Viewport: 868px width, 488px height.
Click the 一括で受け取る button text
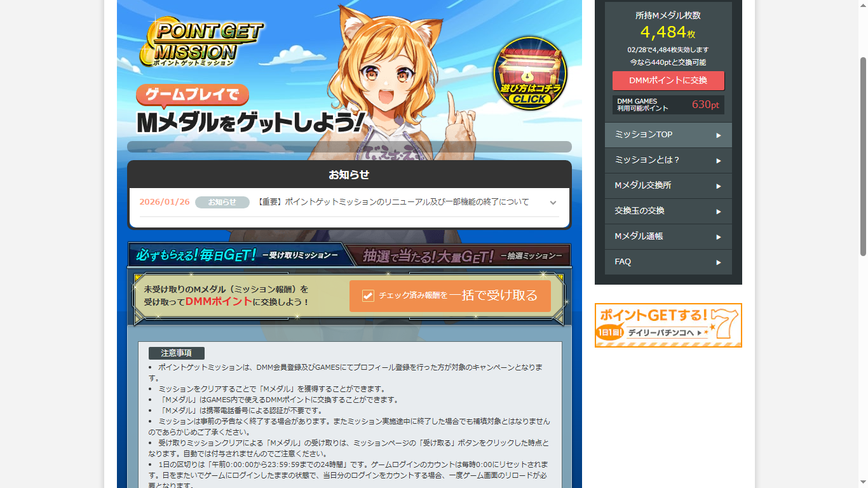(493, 295)
